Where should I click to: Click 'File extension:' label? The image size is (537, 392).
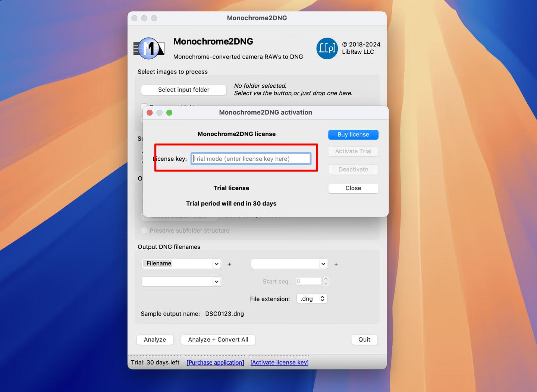pyautogui.click(x=270, y=299)
